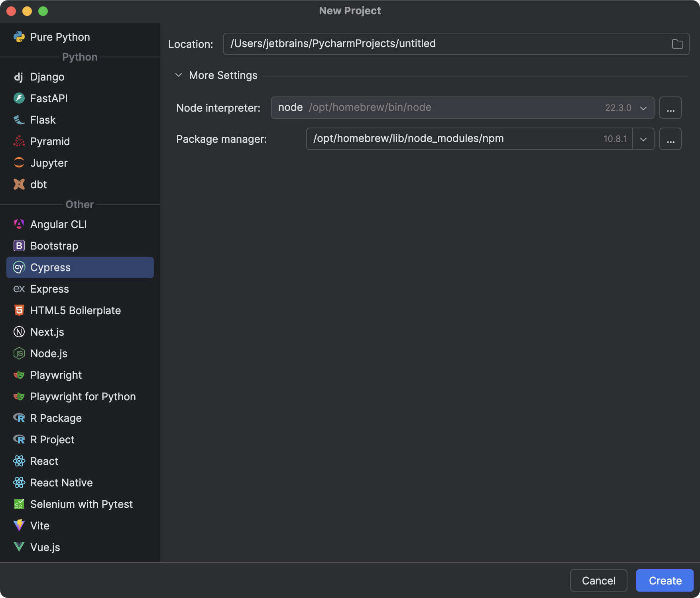This screenshot has height=598, width=700.
Task: Edit the Location path field
Action: pos(399,43)
